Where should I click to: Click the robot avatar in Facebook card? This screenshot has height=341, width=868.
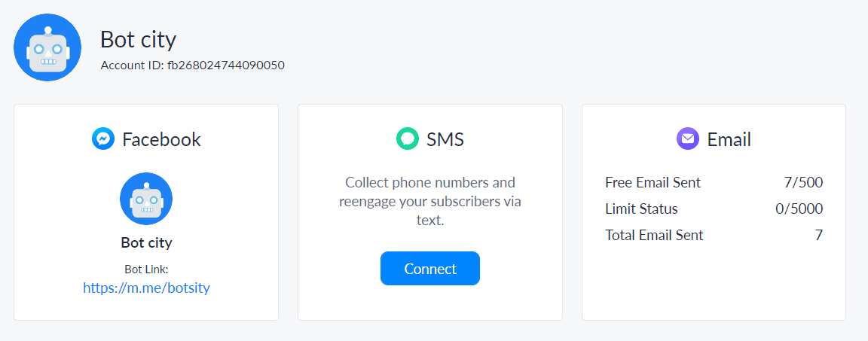click(x=146, y=199)
